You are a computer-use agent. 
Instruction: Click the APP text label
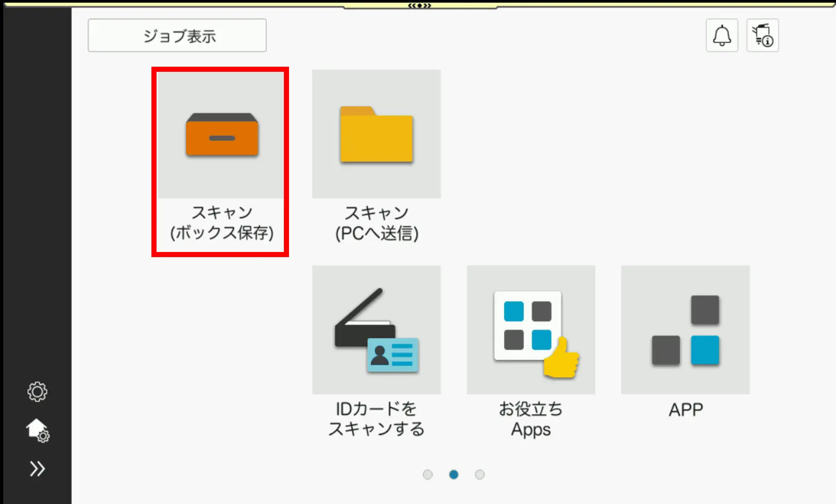coord(685,409)
